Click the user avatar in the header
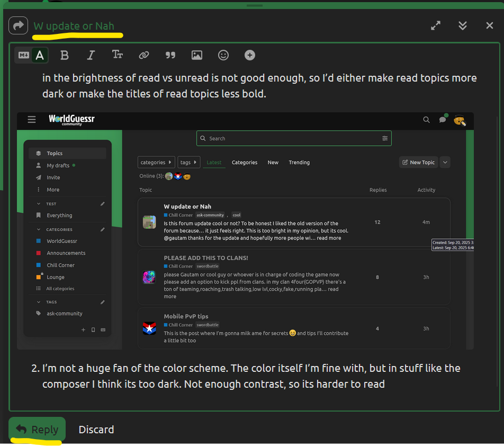The image size is (504, 446). pyautogui.click(x=460, y=121)
